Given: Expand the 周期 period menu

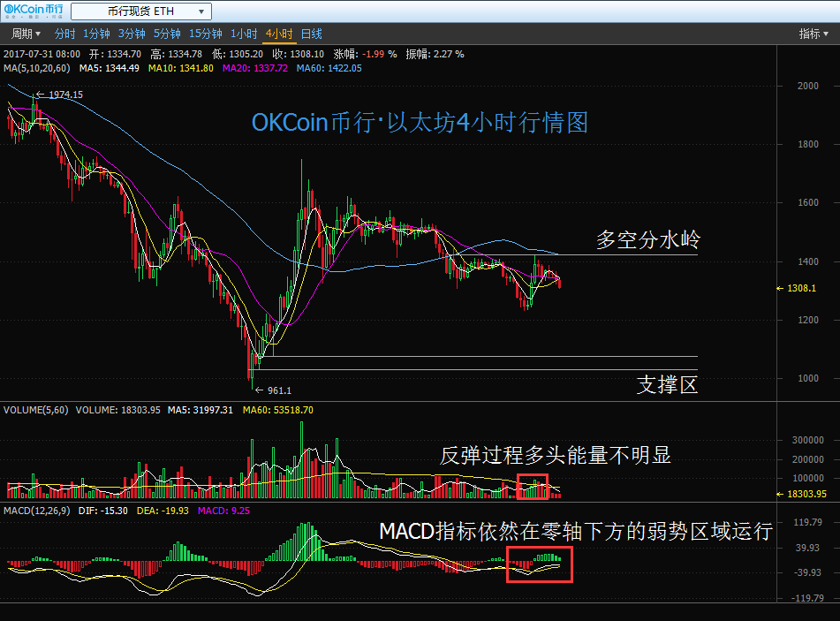Looking at the screenshot, I should click(25, 34).
